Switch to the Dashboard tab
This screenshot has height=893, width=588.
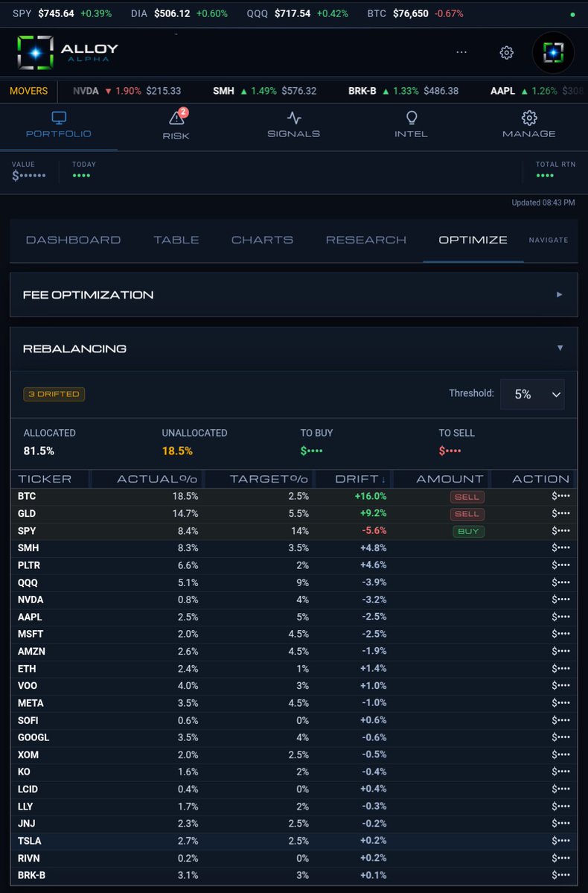(74, 240)
